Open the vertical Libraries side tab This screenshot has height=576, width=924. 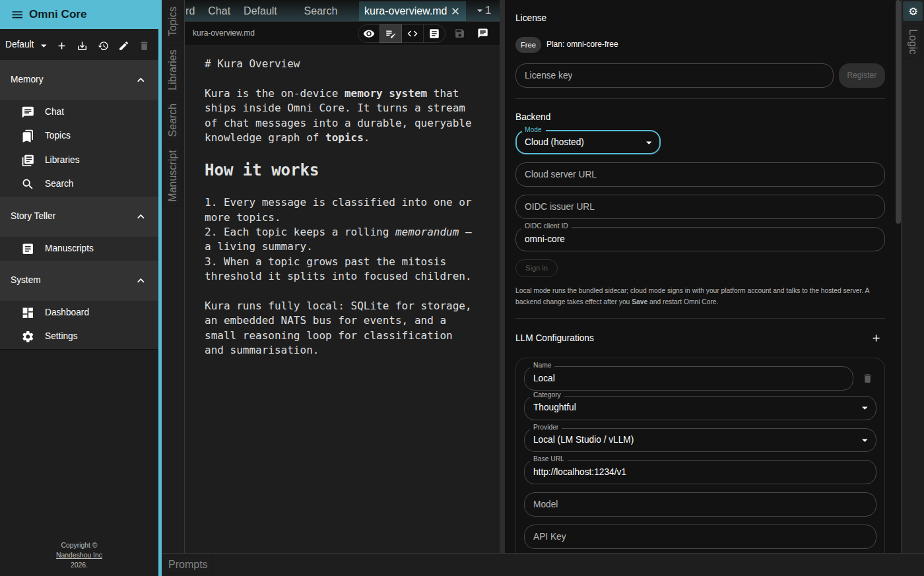173,69
